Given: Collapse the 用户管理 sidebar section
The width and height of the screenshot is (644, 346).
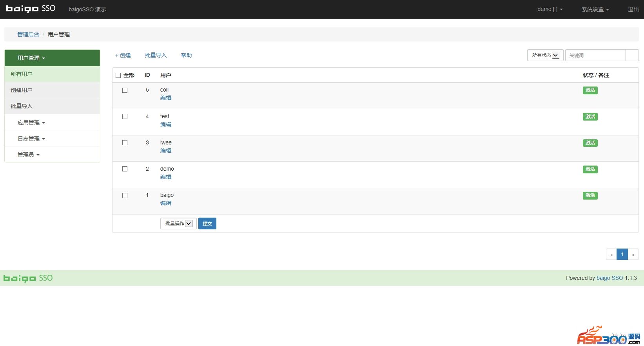Looking at the screenshot, I should click(52, 58).
